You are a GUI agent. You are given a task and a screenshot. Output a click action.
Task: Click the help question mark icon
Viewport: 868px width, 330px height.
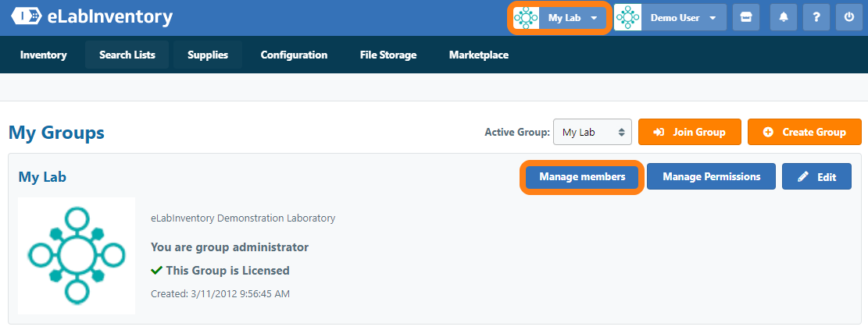[816, 17]
